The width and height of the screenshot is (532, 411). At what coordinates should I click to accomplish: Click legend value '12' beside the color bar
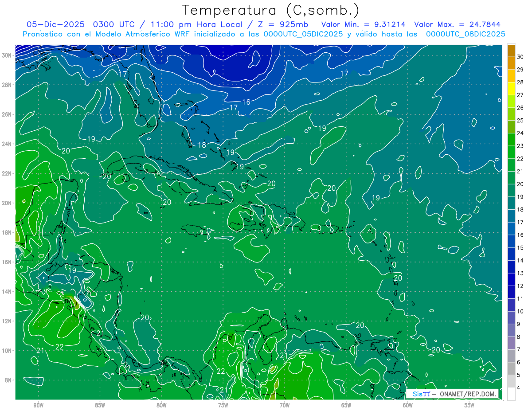coord(520,286)
